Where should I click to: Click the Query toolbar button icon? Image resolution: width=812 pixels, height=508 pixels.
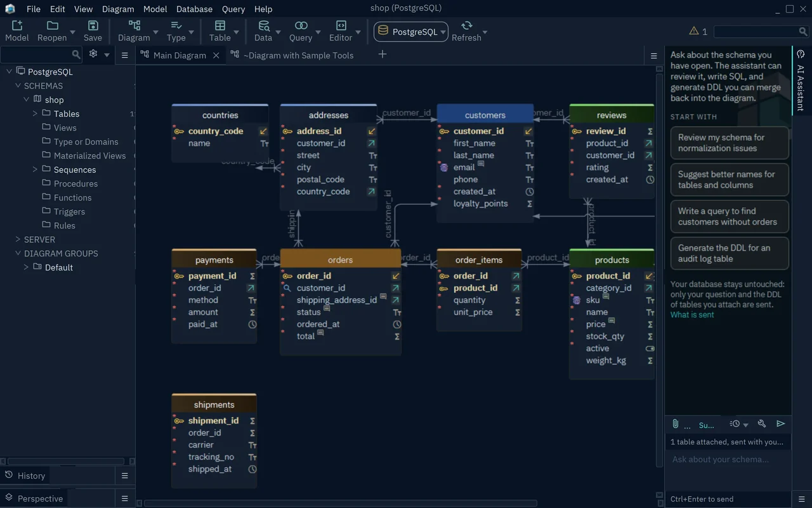[x=301, y=25]
